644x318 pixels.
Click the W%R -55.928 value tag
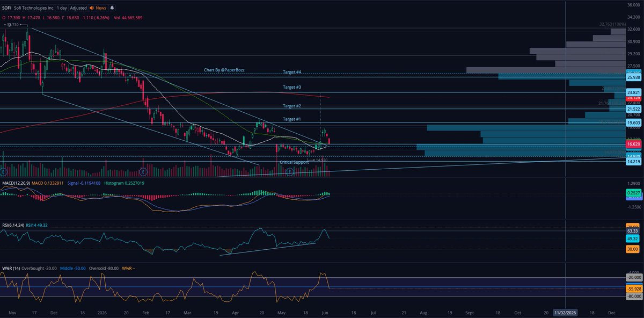coord(634,288)
